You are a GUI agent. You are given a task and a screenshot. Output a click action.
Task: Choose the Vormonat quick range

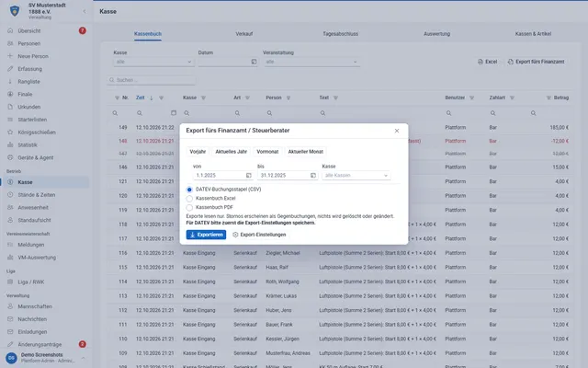[x=267, y=152]
